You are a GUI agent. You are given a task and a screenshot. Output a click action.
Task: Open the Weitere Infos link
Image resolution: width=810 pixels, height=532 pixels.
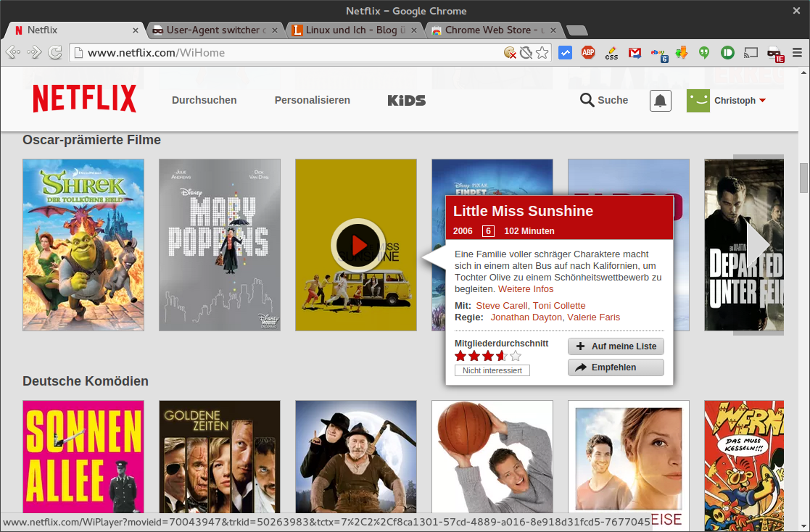click(x=526, y=289)
